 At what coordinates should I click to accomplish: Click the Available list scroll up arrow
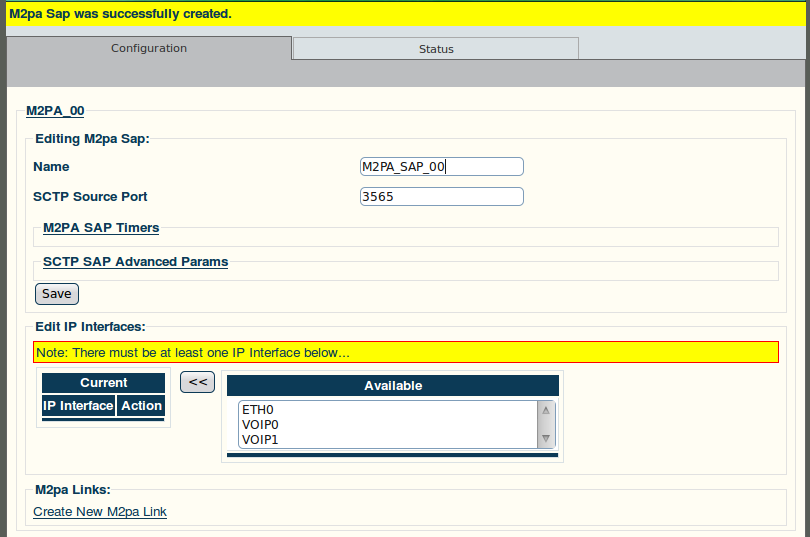tap(546, 410)
